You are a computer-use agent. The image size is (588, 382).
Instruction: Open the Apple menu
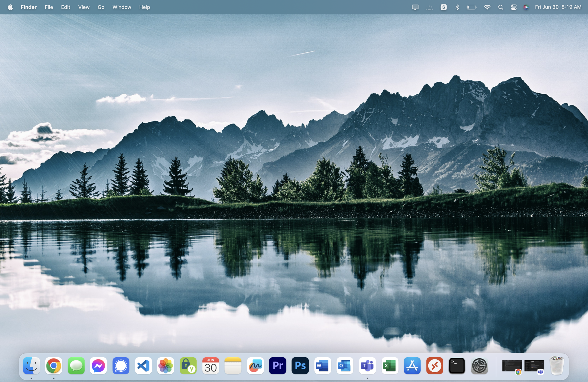[x=10, y=7]
